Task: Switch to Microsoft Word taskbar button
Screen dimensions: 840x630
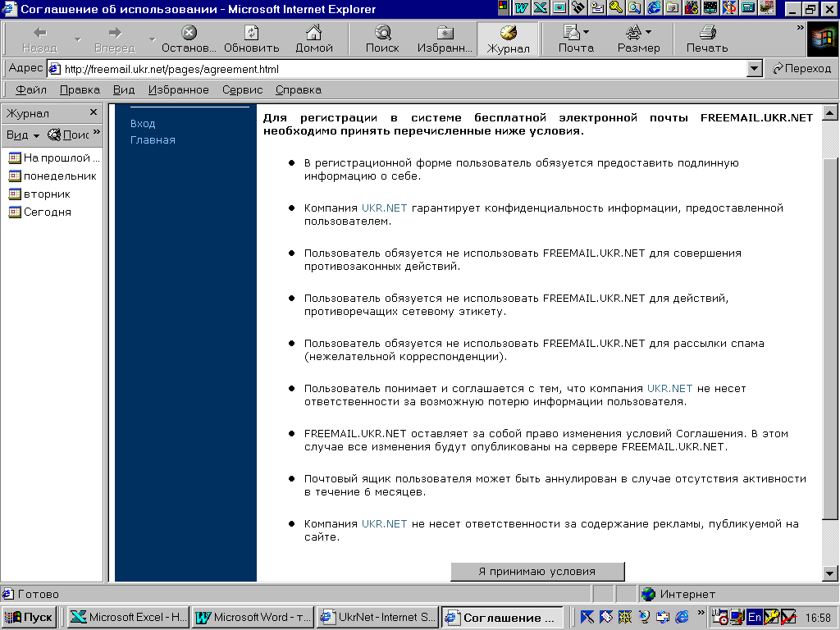Action: 253,617
